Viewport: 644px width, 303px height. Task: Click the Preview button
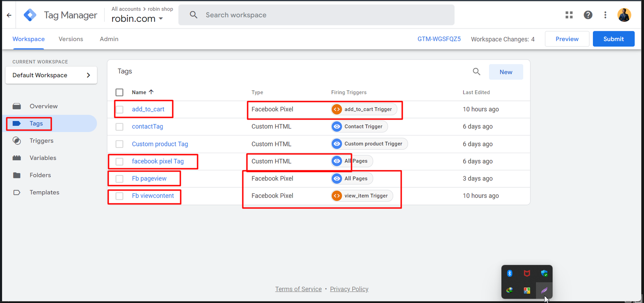tap(567, 39)
